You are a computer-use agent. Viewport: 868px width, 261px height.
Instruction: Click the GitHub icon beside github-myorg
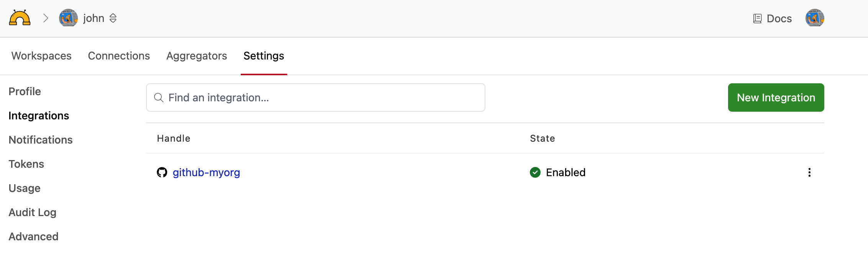pos(162,172)
